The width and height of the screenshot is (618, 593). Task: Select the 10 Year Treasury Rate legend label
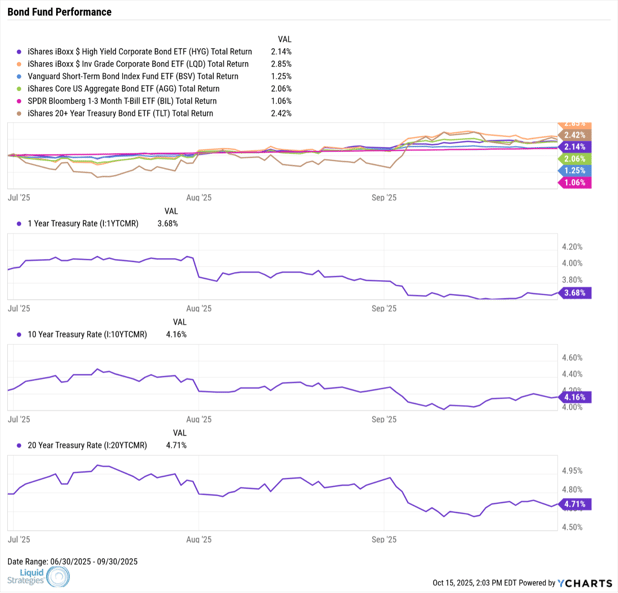(90, 335)
